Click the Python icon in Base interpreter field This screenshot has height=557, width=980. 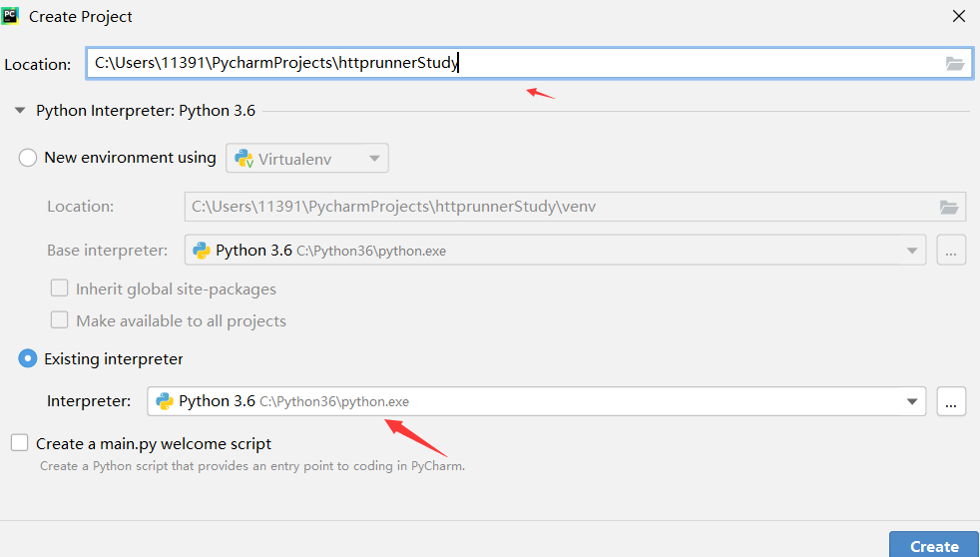(x=202, y=251)
